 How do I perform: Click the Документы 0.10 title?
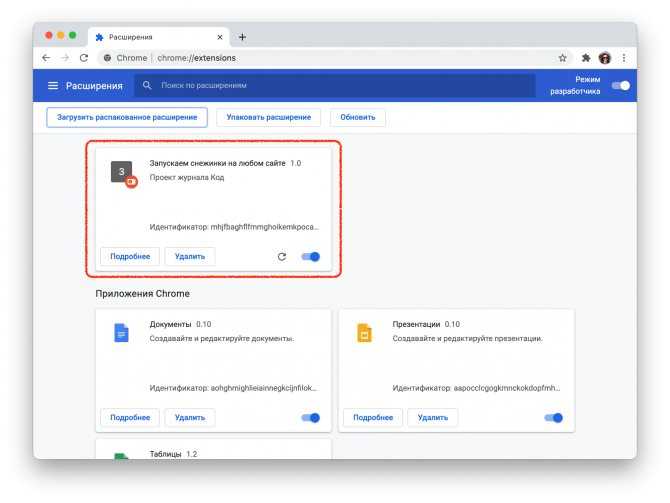click(x=180, y=324)
